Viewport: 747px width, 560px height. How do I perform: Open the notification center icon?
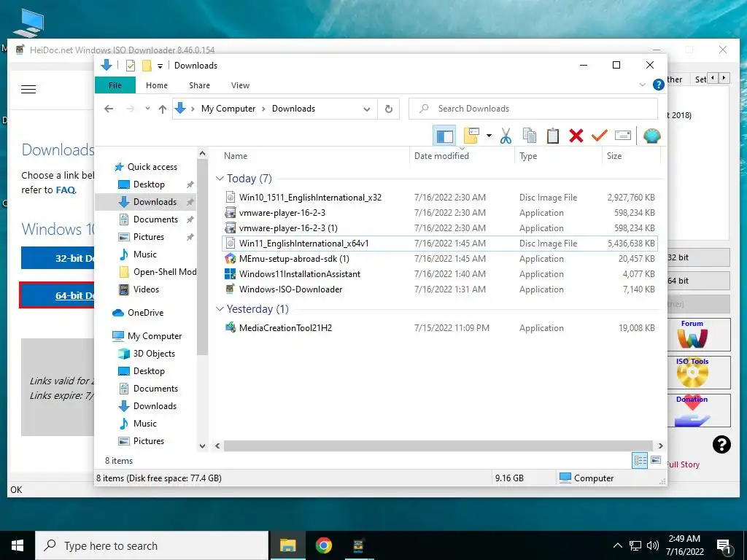tap(724, 546)
